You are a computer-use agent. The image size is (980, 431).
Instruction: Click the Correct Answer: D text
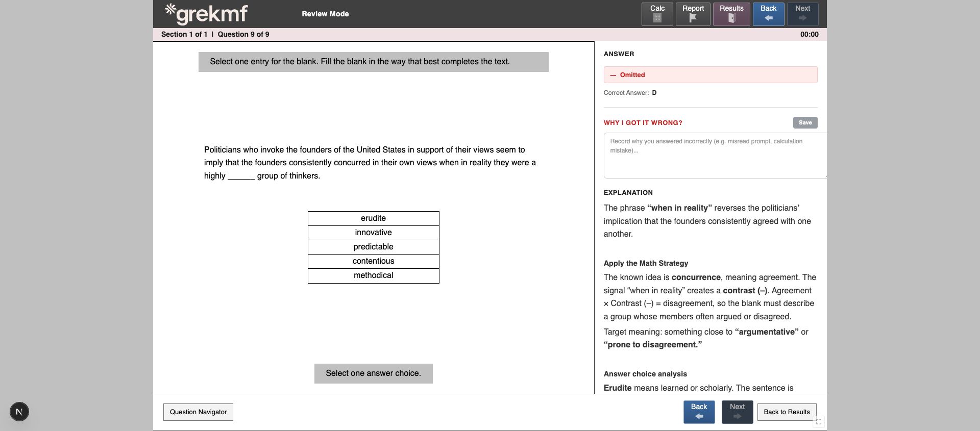tap(630, 93)
